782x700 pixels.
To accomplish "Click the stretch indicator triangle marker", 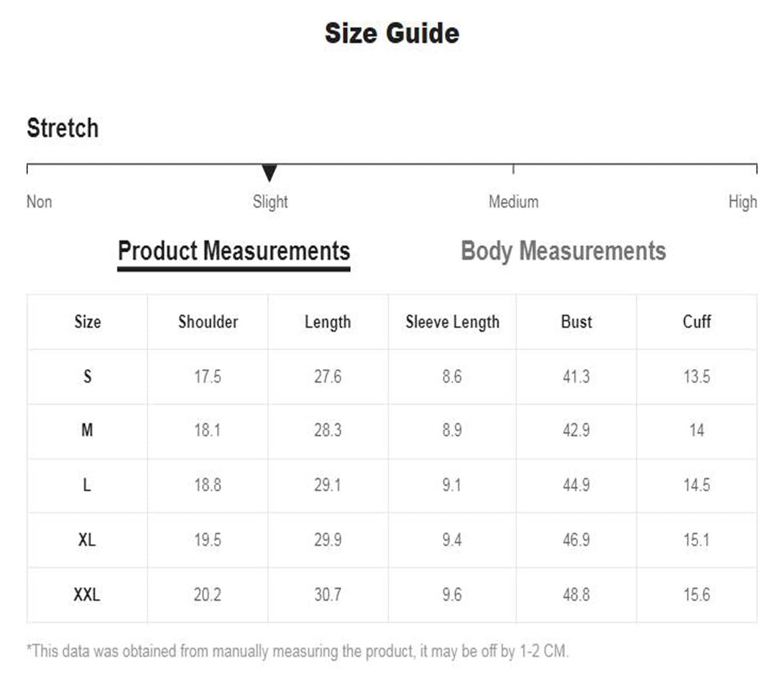I will pyautogui.click(x=269, y=173).
